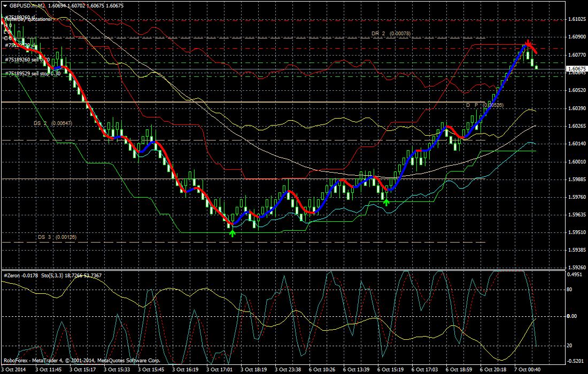The image size is (588, 374).
Task: Click price scale value 1.60390
Action: [x=577, y=108]
